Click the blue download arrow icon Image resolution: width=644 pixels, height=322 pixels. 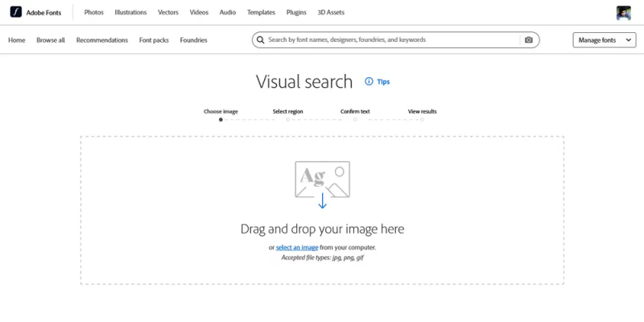(323, 200)
